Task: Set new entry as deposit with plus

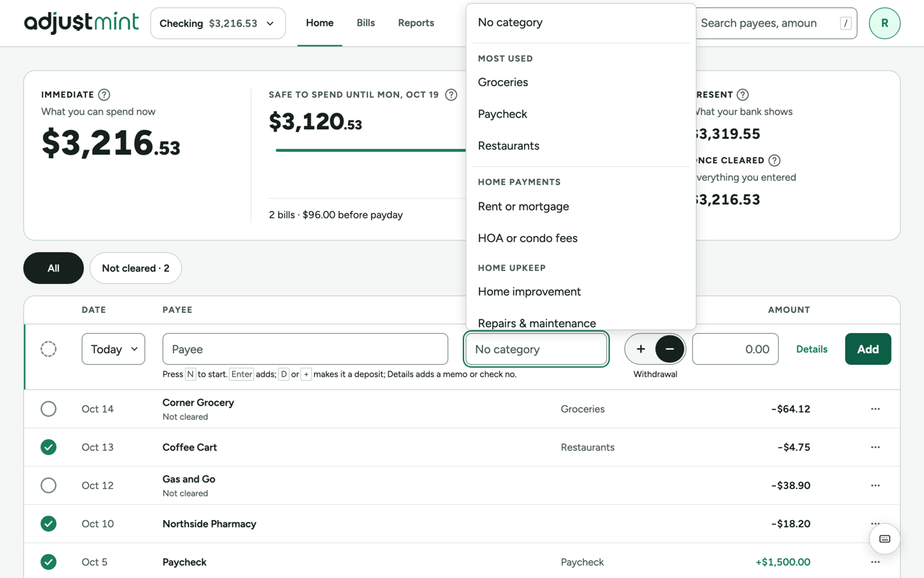Action: point(640,349)
